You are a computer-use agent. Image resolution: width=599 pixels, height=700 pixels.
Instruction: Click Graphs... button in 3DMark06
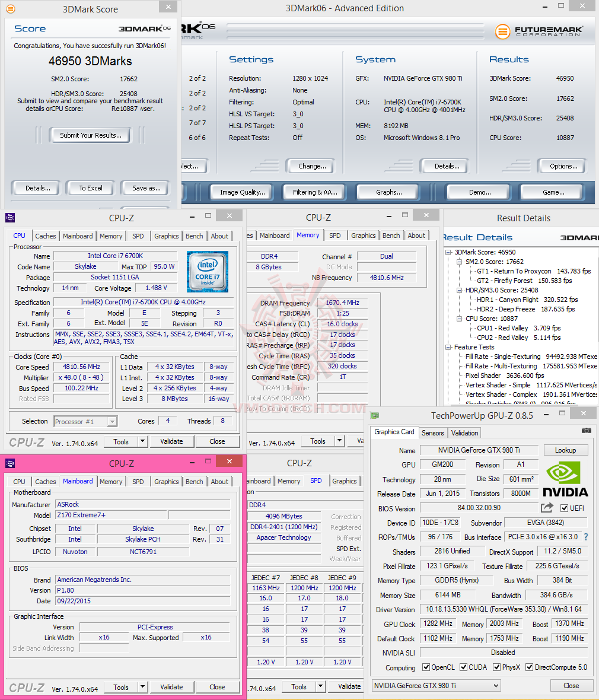pyautogui.click(x=389, y=192)
